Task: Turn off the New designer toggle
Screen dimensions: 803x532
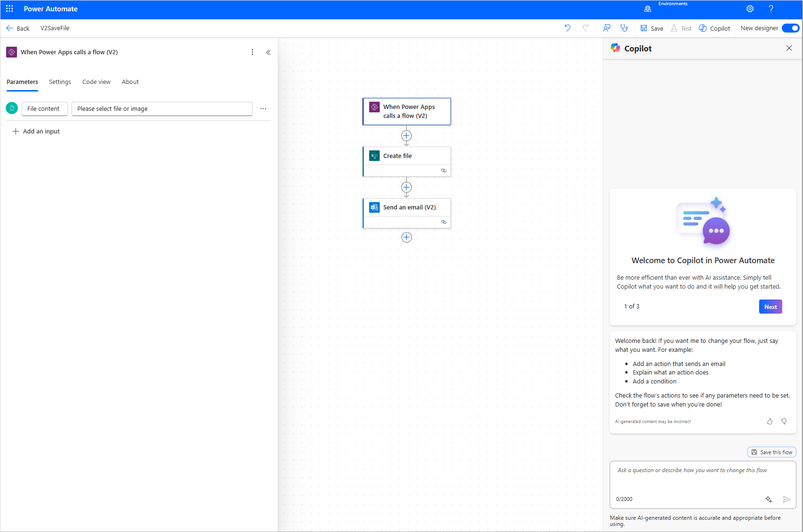Action: click(x=790, y=28)
